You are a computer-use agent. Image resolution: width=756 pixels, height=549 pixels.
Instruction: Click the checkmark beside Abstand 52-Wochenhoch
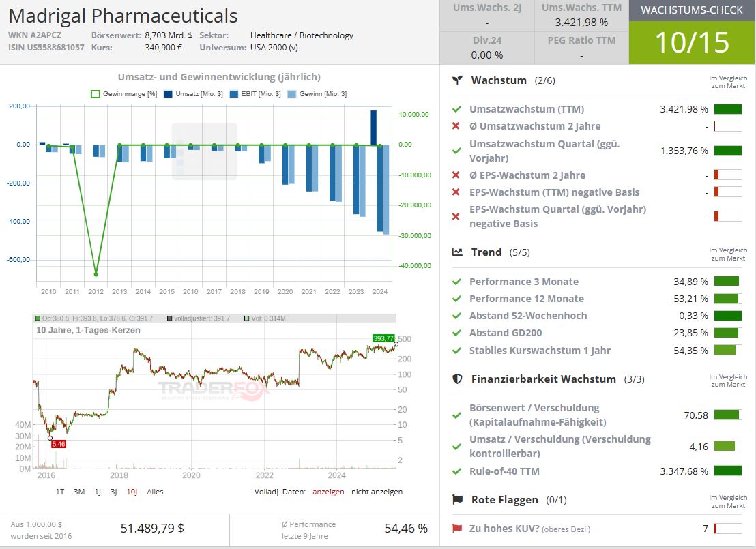coord(456,316)
